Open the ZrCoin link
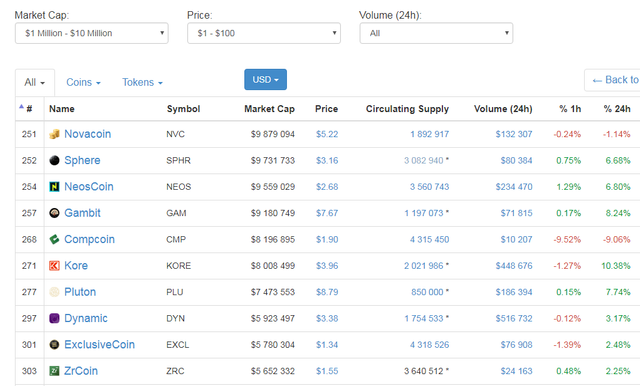640x386 pixels. pos(81,371)
